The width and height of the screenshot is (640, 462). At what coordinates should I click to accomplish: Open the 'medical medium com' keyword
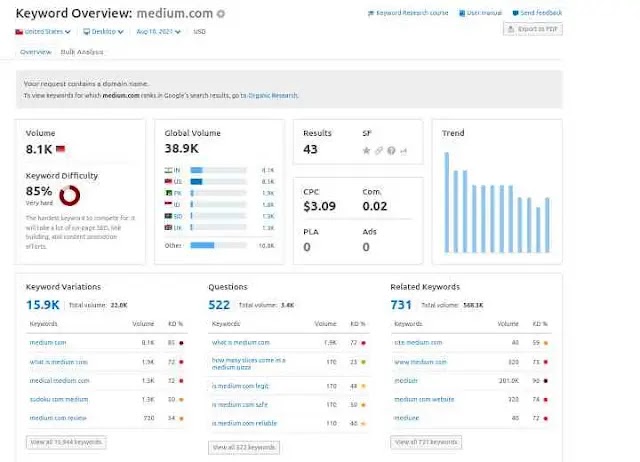(x=59, y=380)
